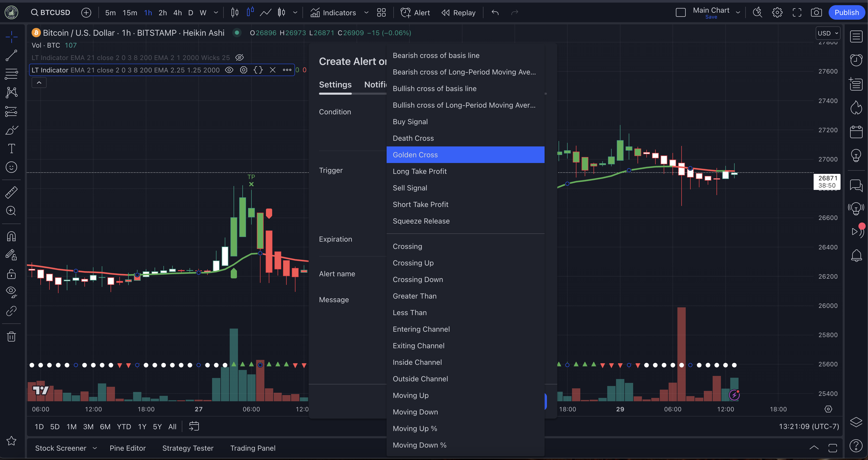Open Main Chart layout dropdown arrow
Screen dimensions: 868x460
(738, 12)
